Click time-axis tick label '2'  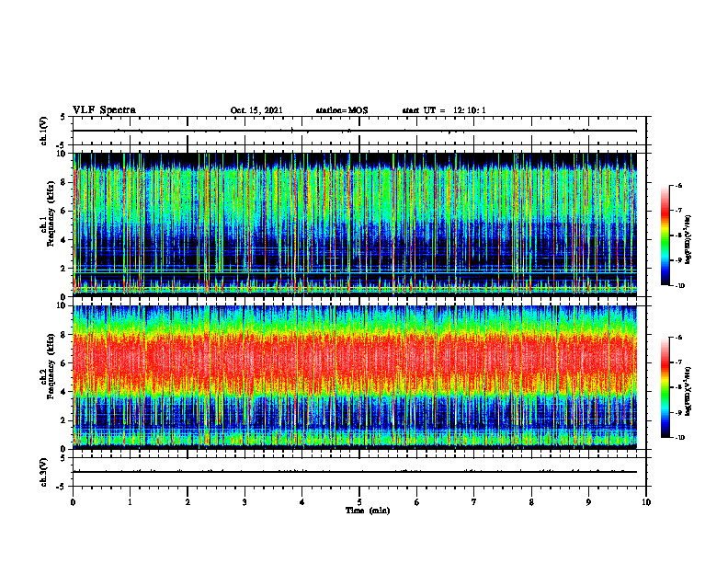(188, 502)
